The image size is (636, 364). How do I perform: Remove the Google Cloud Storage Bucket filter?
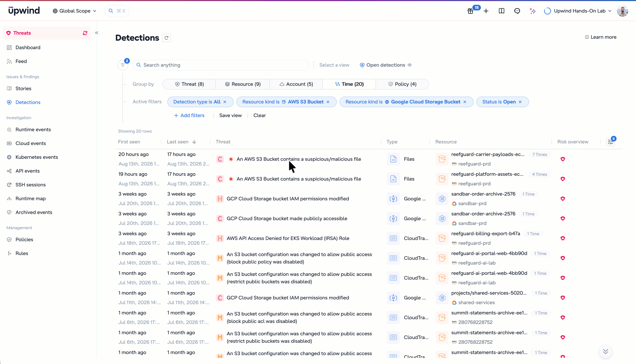click(x=465, y=102)
